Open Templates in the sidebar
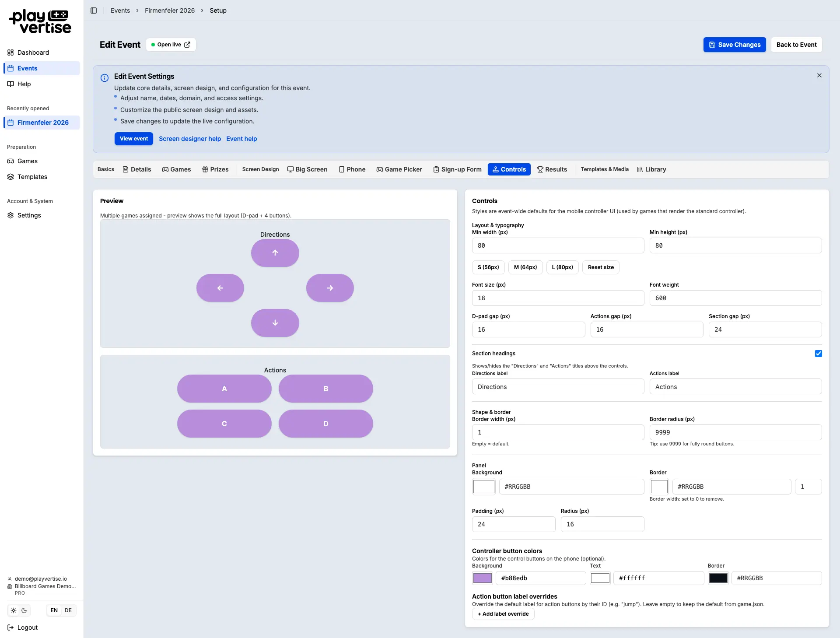Screen dimensions: 840x638 (x=42, y=177)
